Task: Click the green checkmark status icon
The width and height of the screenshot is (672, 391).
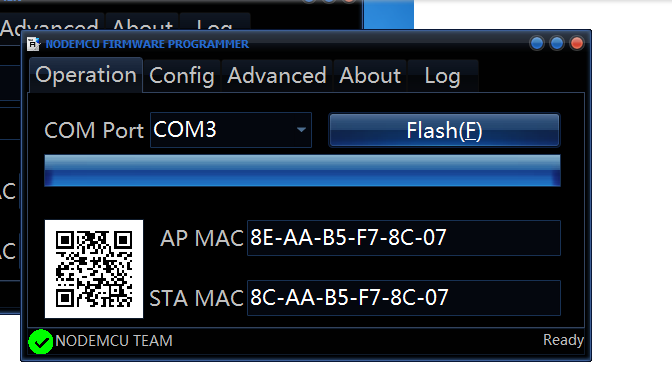Action: [x=41, y=342]
